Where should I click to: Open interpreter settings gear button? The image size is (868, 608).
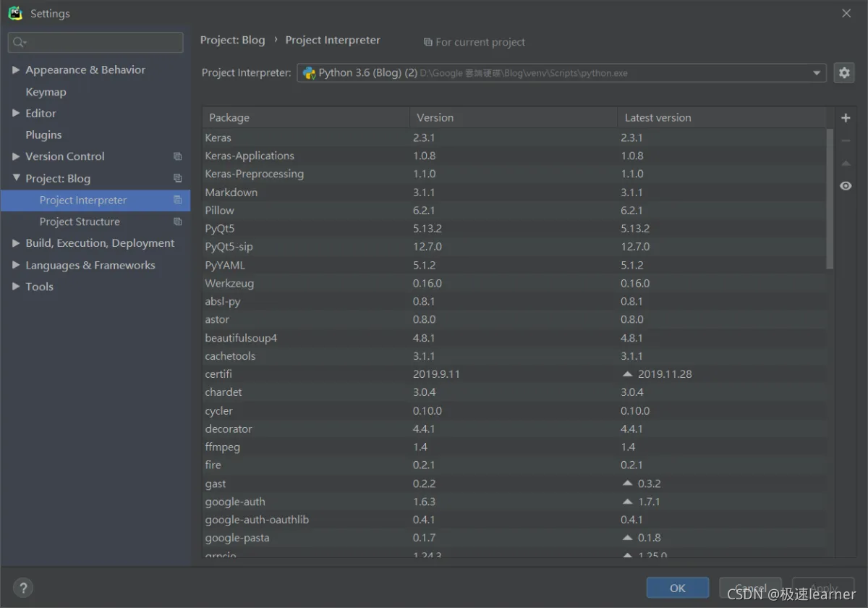pos(844,72)
